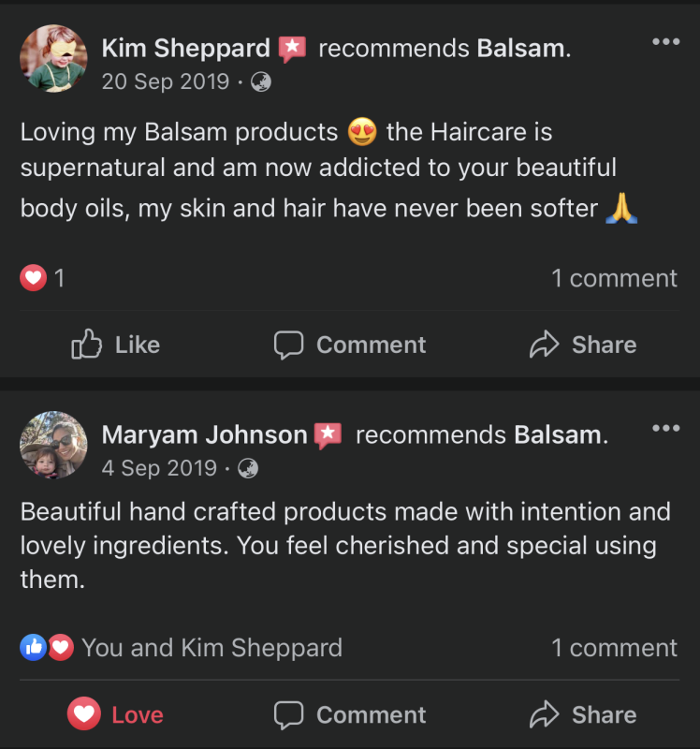The width and height of the screenshot is (700, 749).
Task: Comment on Kim Sheppard's post
Action: coord(350,345)
